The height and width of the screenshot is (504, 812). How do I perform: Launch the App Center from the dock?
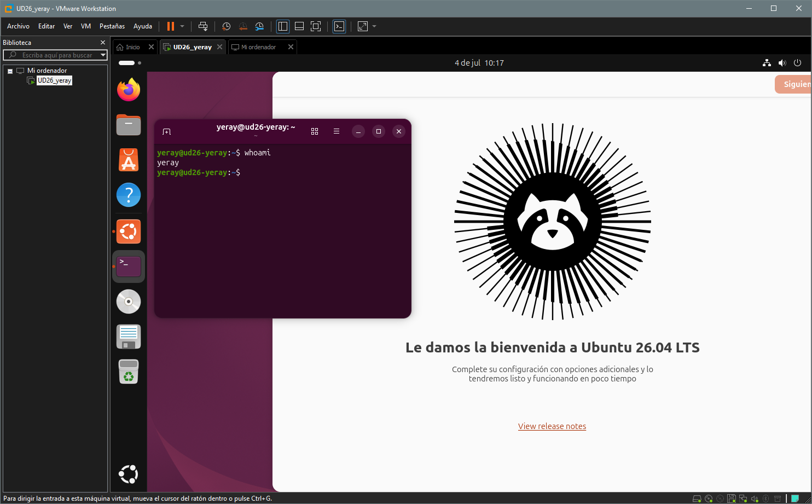(129, 160)
